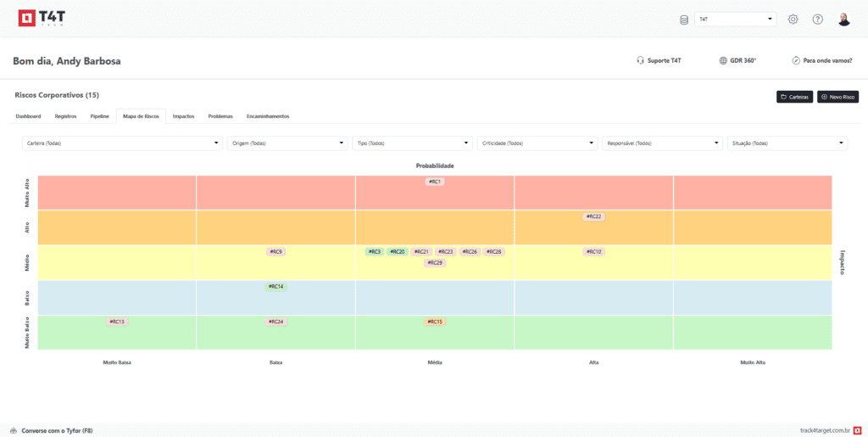868x437 pixels.
Task: Click the database icon in header
Action: (x=684, y=20)
